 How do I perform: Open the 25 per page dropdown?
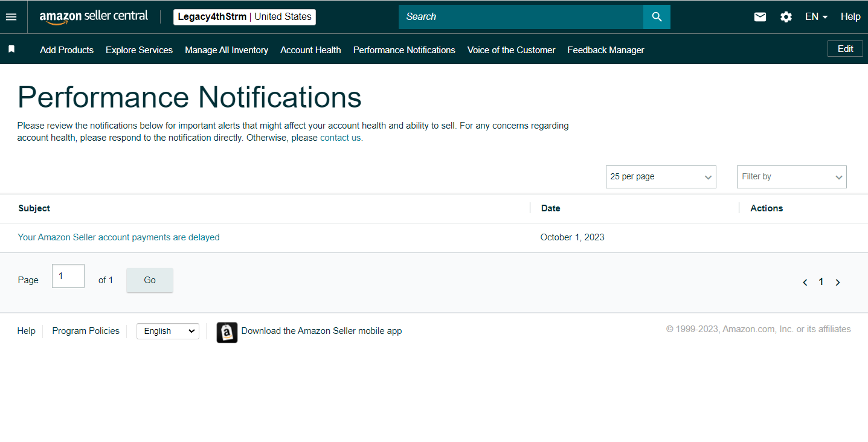[661, 177]
